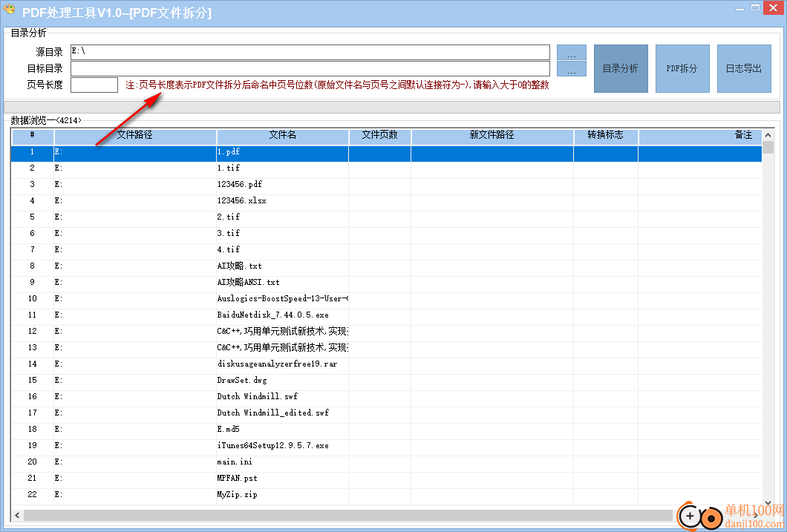Click the 目录分析 button
The width and height of the screenshot is (787, 532).
click(x=621, y=69)
